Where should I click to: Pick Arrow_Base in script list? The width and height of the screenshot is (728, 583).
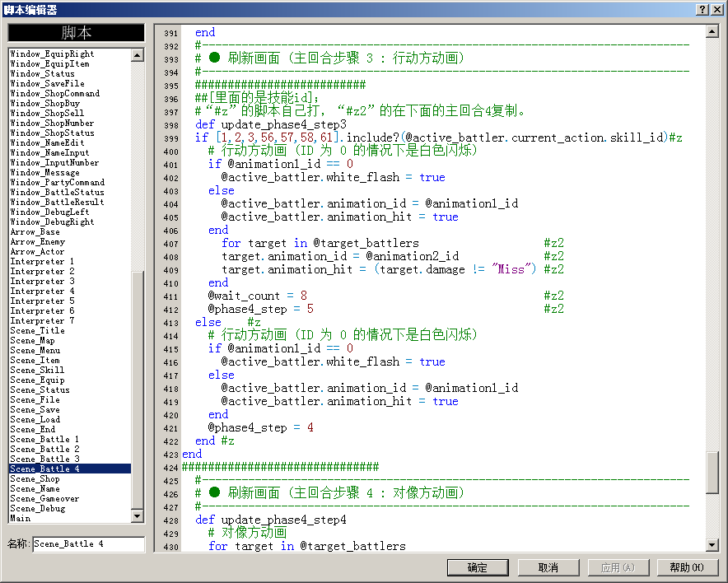pos(70,231)
